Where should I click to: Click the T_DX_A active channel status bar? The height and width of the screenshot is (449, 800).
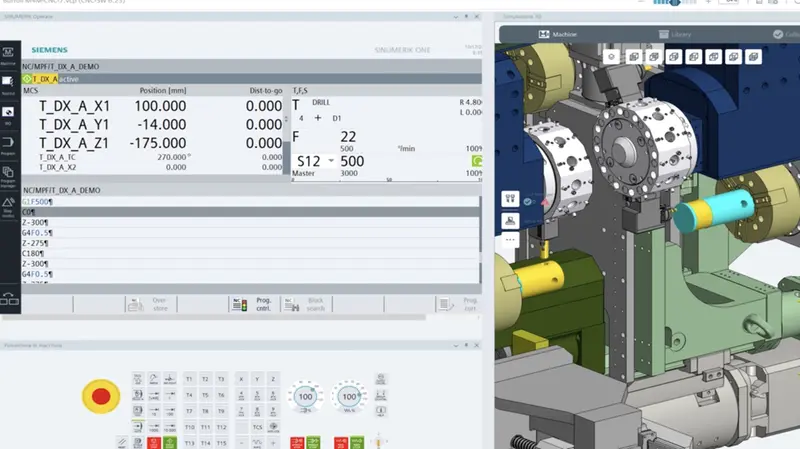[252, 79]
